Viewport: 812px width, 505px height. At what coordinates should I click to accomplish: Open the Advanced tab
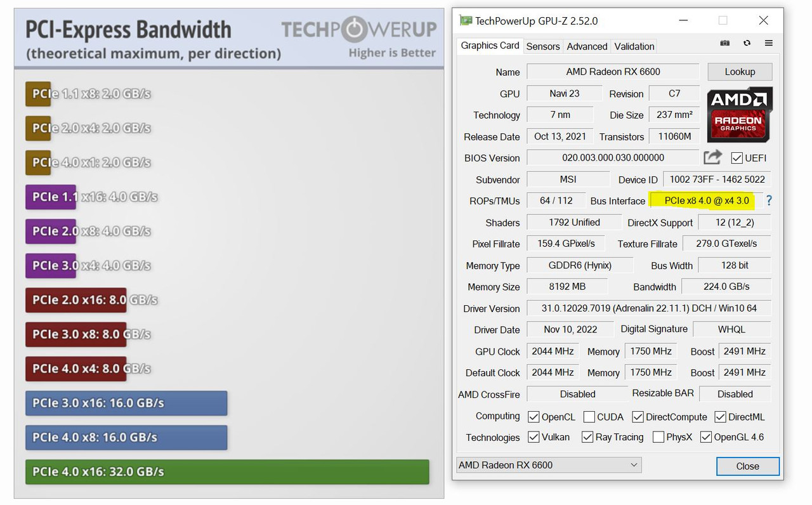pyautogui.click(x=587, y=46)
